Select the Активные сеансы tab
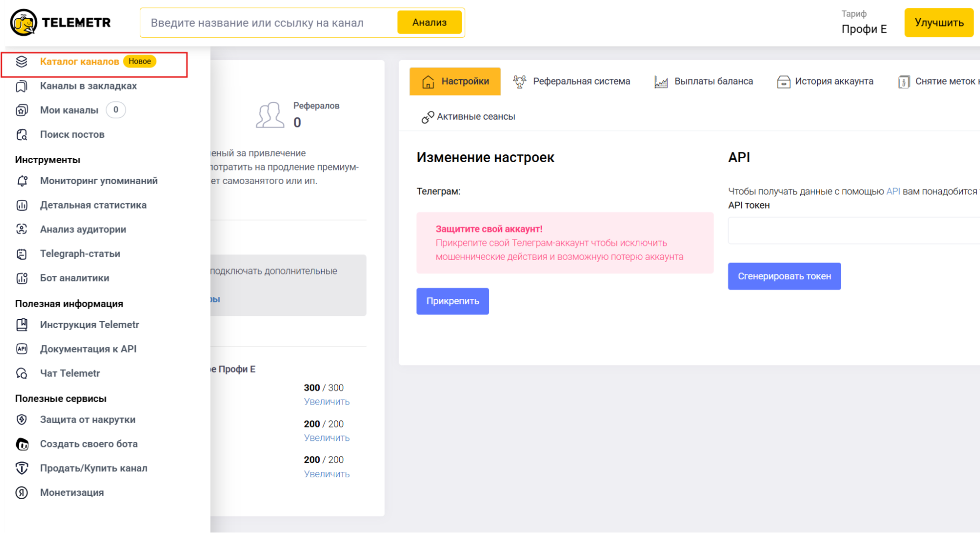Screen dimensions: 980x533 tap(468, 117)
